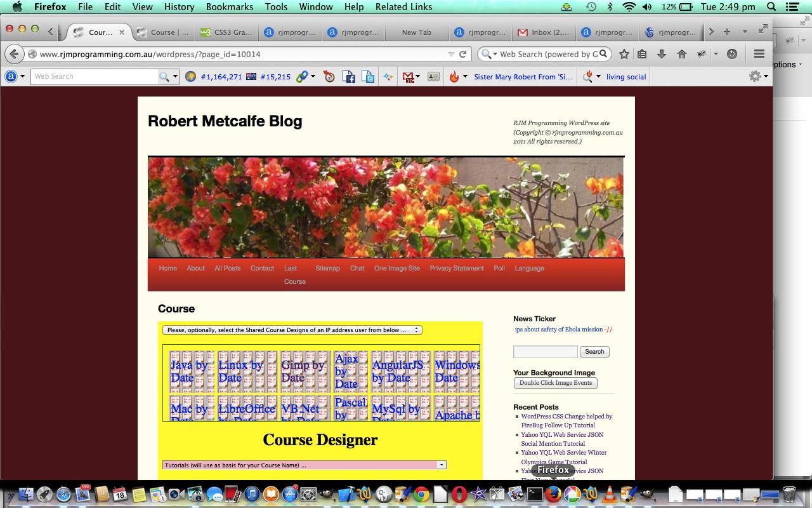Open the downloads arrow icon
Image resolution: width=812 pixels, height=508 pixels.
click(662, 54)
